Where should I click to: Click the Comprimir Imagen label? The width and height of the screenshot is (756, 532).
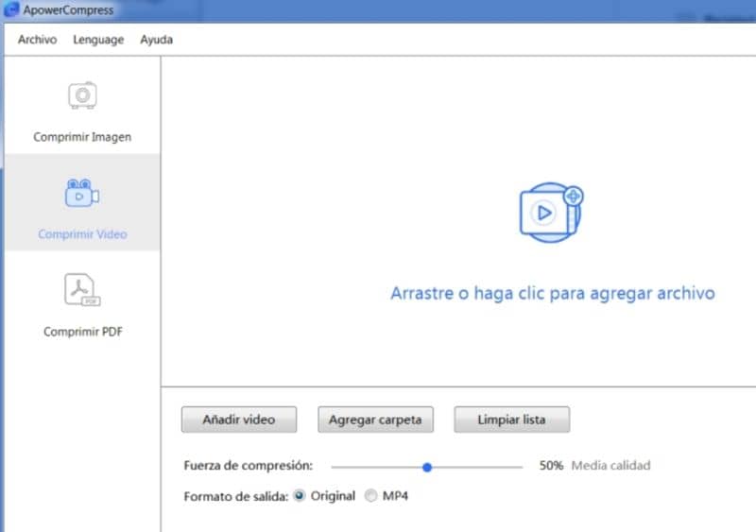[x=82, y=137]
